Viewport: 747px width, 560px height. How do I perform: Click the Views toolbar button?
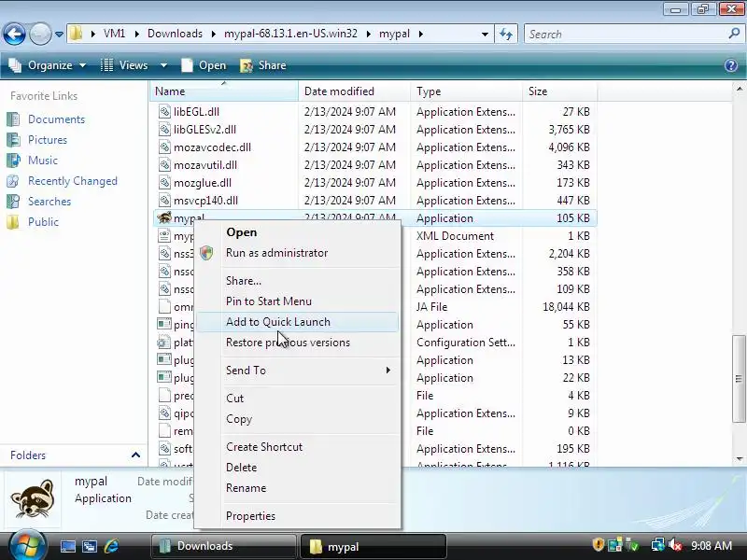point(125,65)
